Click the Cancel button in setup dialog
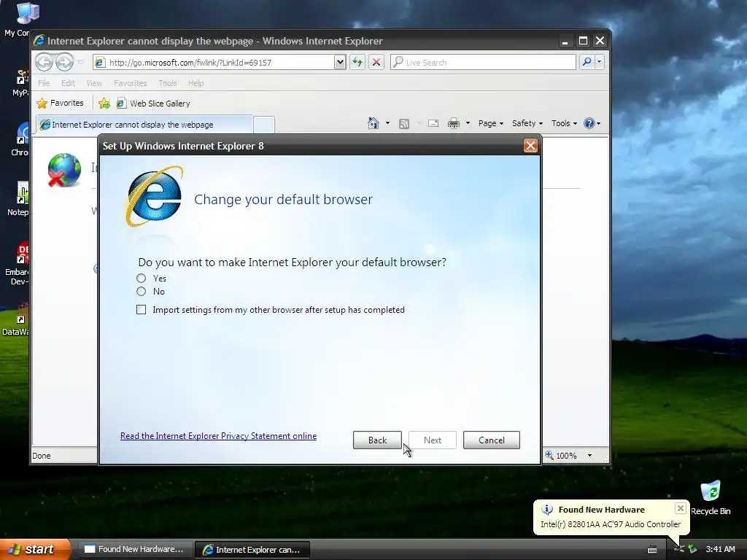Screen dimensions: 747x560 (491, 440)
